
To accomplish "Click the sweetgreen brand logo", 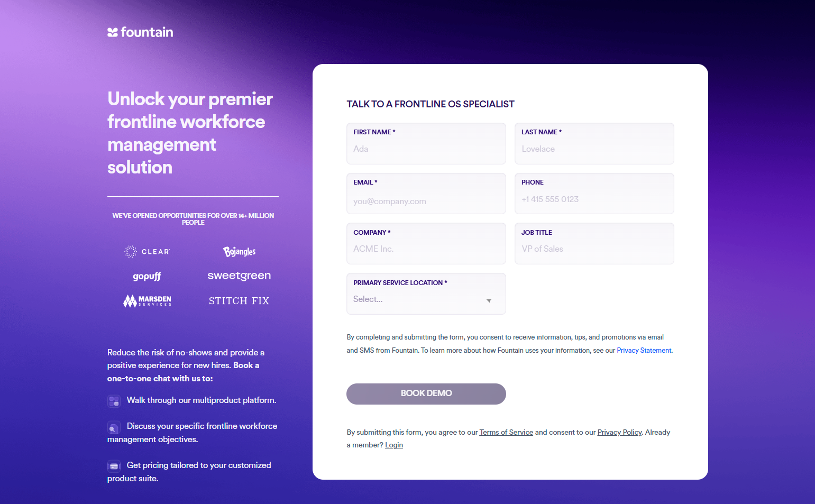I will pos(239,276).
